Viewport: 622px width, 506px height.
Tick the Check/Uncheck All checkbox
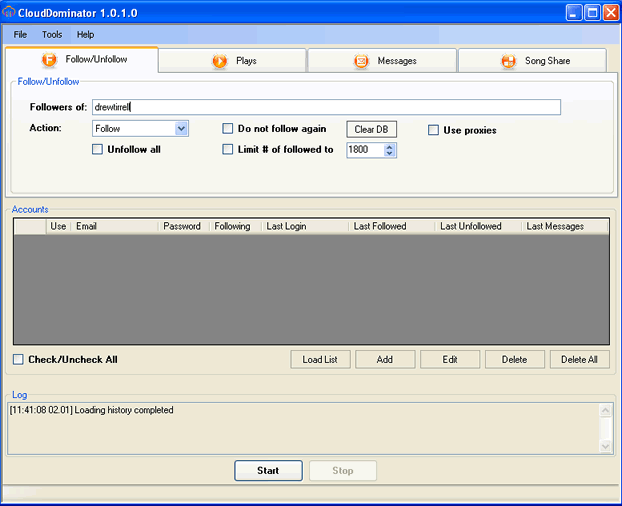[18, 360]
